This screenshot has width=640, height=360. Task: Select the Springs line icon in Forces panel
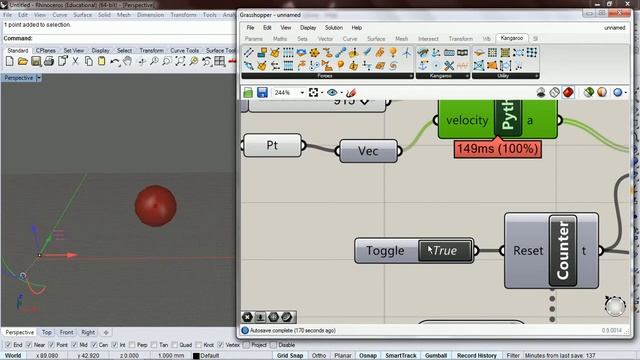point(249,53)
